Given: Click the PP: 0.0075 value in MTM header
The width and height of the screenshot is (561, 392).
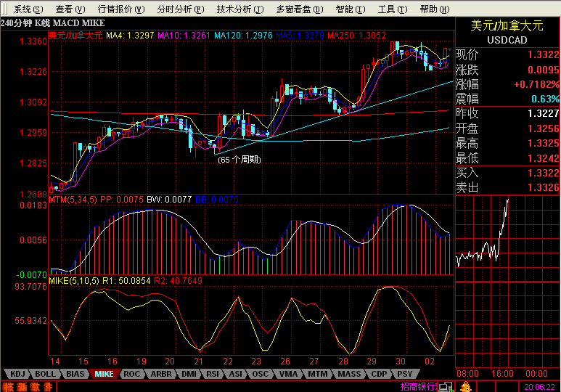Looking at the screenshot, I should (122, 200).
